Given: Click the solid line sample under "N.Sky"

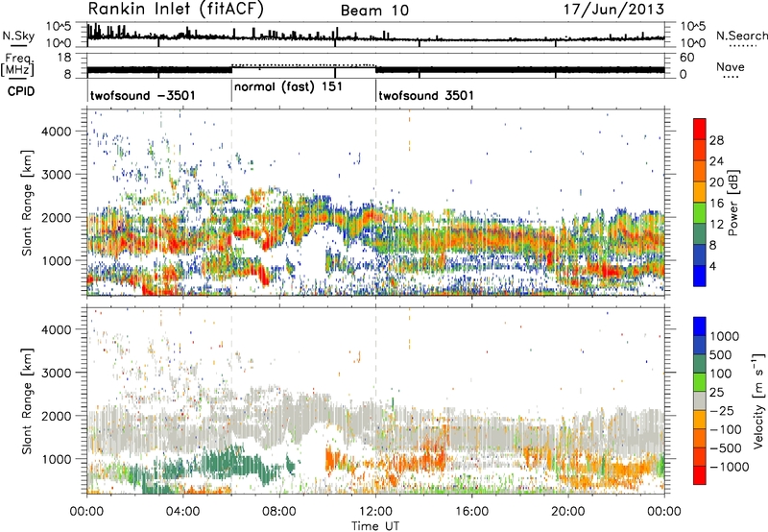Looking at the screenshot, I should (18, 46).
